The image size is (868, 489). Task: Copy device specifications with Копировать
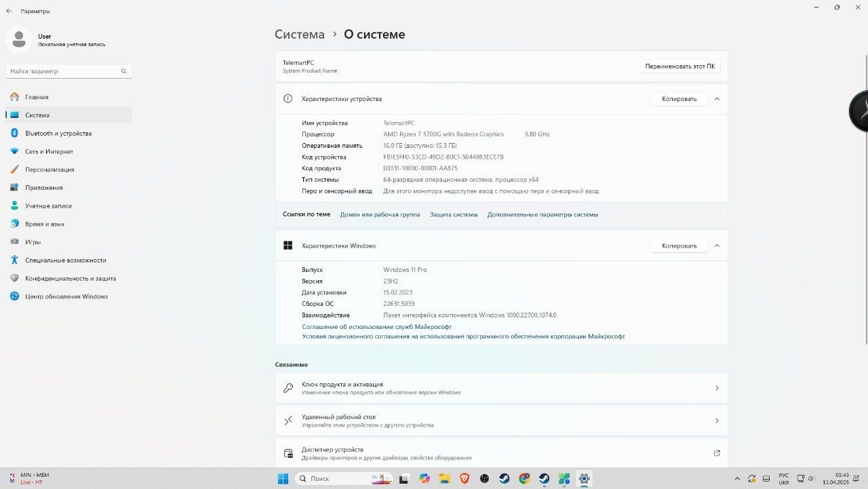[679, 99]
